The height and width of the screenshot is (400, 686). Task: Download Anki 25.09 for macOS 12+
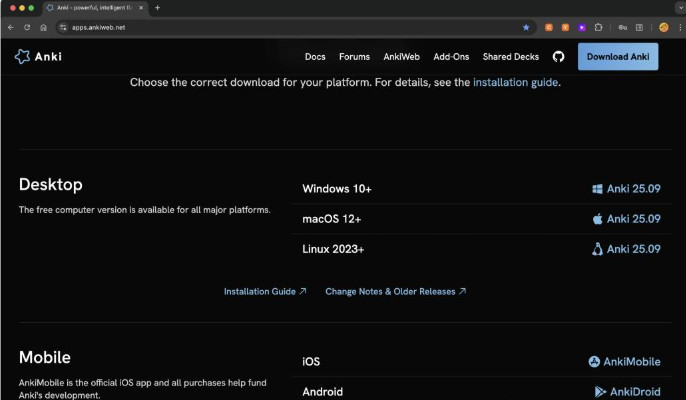[x=626, y=218]
